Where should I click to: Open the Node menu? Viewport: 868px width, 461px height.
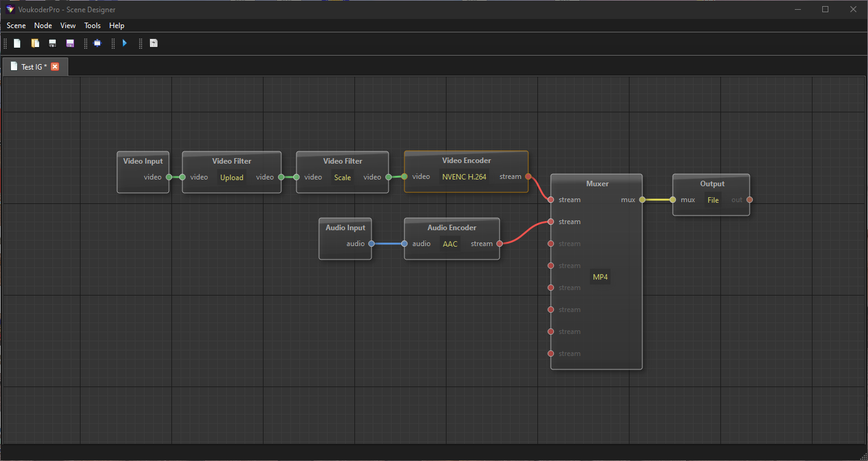coord(43,26)
